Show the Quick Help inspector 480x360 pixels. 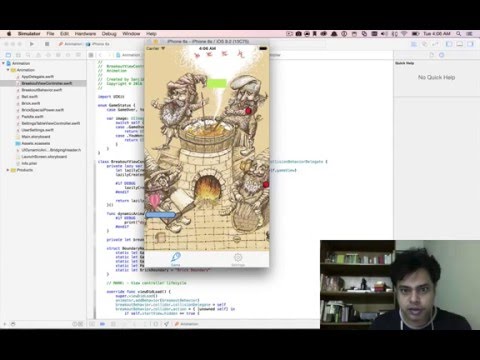tap(442, 55)
